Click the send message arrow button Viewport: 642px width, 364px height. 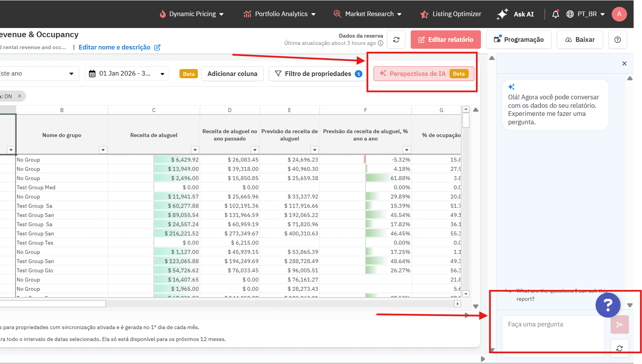(619, 324)
